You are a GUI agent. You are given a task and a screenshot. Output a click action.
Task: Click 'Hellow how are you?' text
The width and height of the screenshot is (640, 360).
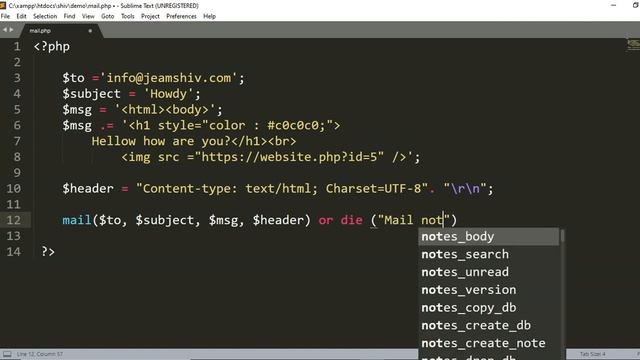click(161, 141)
